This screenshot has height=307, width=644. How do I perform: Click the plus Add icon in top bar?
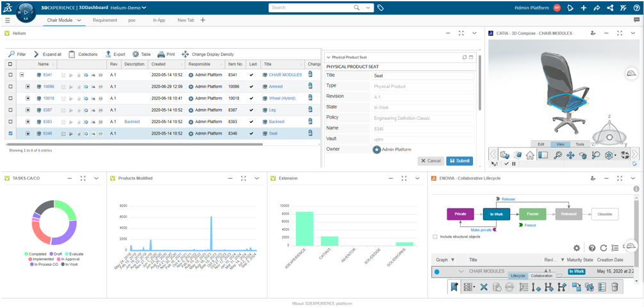[x=584, y=8]
